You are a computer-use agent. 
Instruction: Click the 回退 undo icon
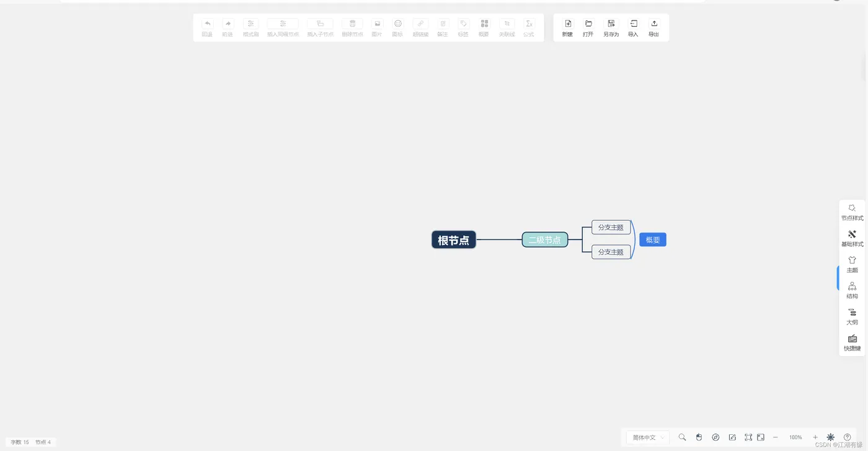point(207,24)
